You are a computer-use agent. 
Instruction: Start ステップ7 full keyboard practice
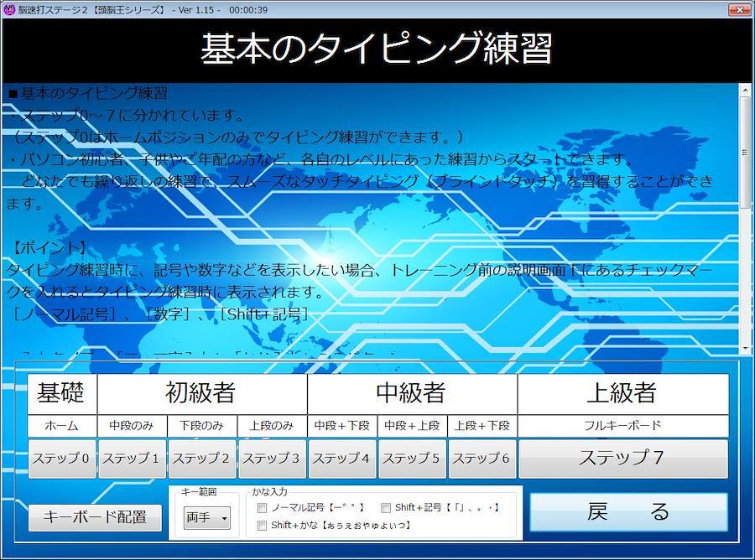(x=622, y=459)
